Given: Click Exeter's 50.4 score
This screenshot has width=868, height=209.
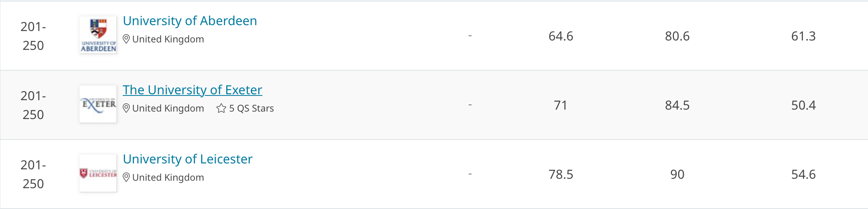Looking at the screenshot, I should [x=803, y=105].
